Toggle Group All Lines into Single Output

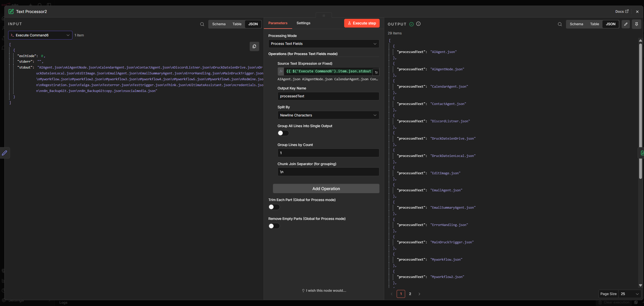click(x=283, y=133)
